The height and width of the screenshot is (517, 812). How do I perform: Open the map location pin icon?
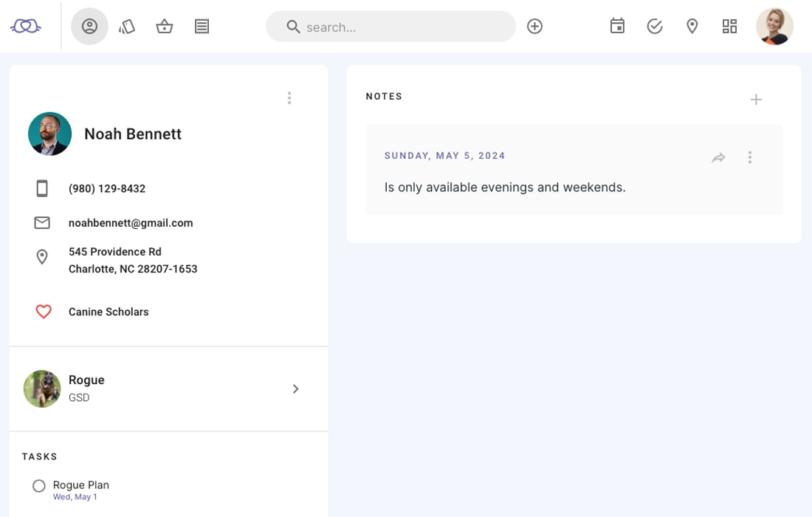(692, 27)
